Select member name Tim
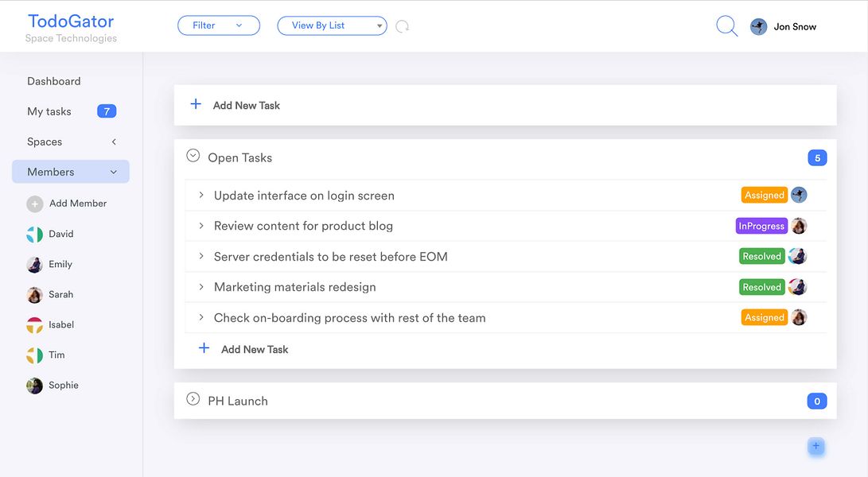The height and width of the screenshot is (477, 868). (x=56, y=355)
